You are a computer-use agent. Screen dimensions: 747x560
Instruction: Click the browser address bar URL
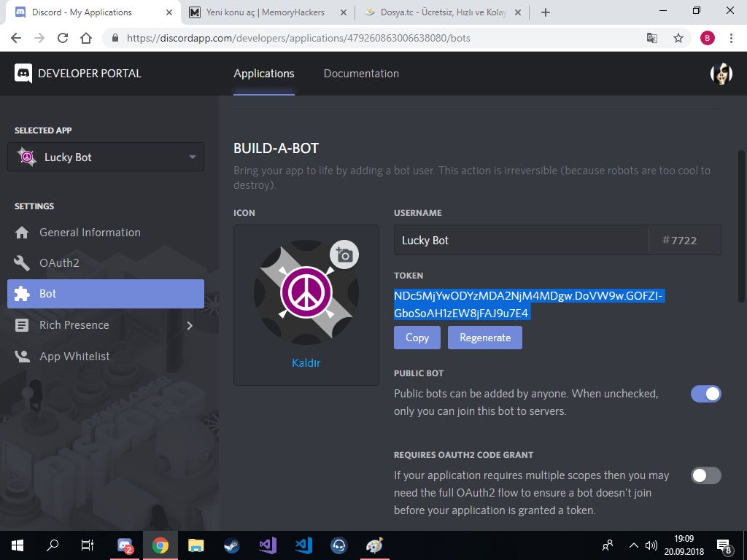298,38
